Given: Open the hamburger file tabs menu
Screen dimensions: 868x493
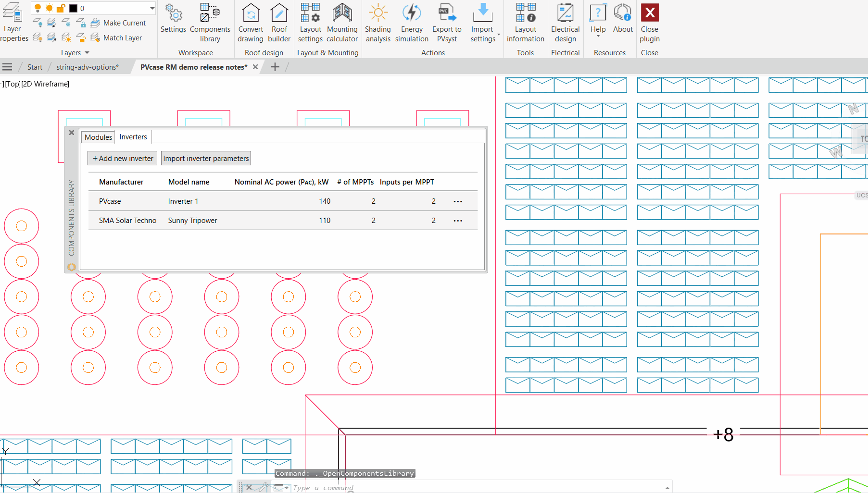Looking at the screenshot, I should 7,67.
